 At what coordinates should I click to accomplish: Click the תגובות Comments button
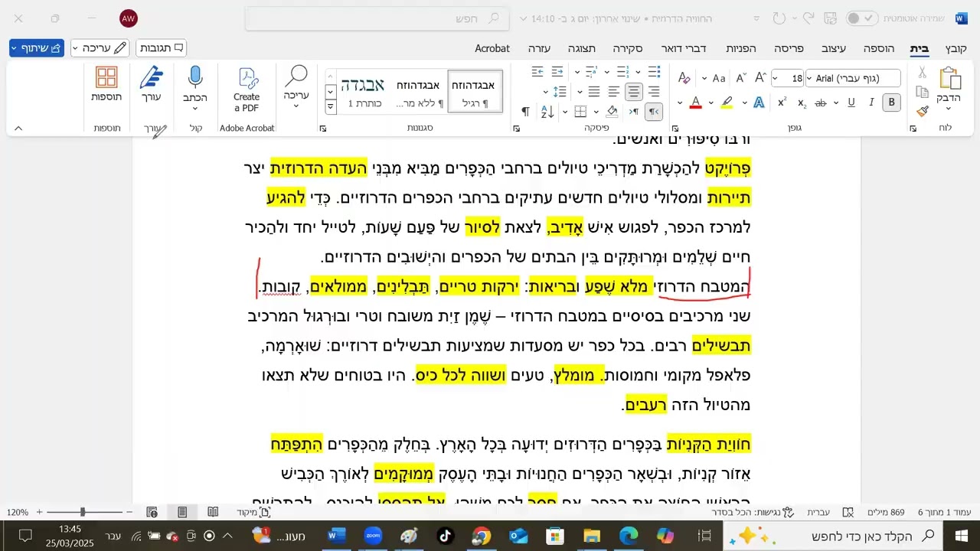(162, 48)
